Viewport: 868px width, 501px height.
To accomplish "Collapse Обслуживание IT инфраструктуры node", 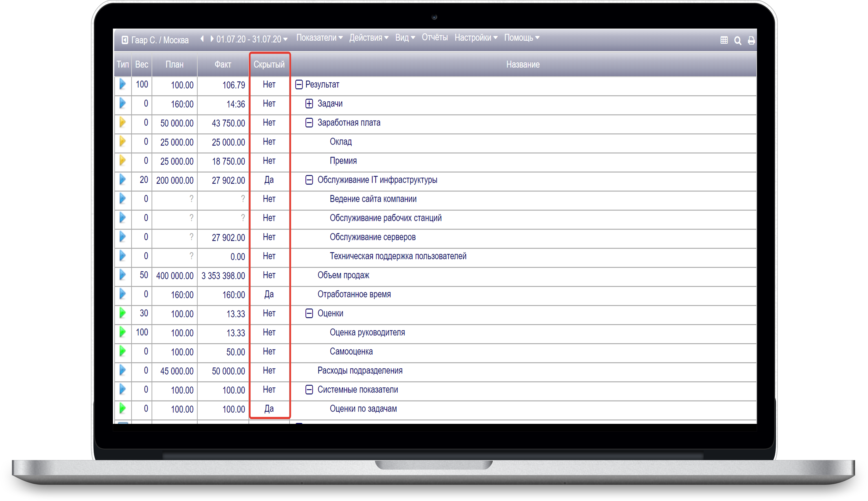I will (x=309, y=180).
